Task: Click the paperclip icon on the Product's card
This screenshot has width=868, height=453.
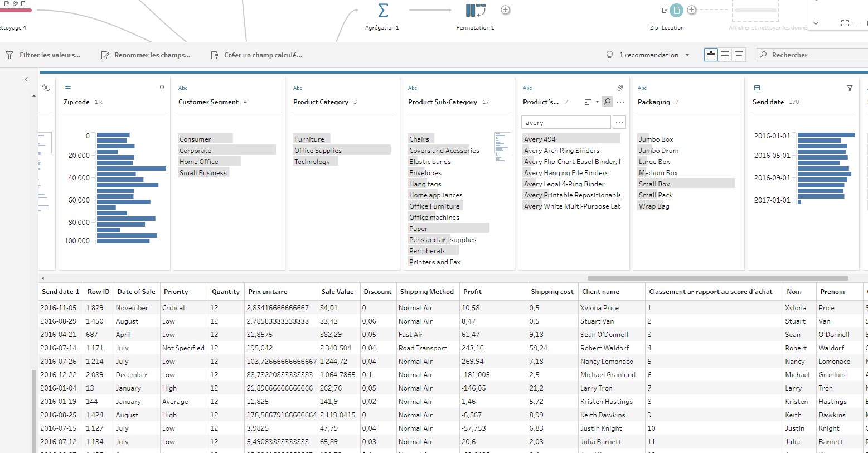Action: (x=619, y=88)
